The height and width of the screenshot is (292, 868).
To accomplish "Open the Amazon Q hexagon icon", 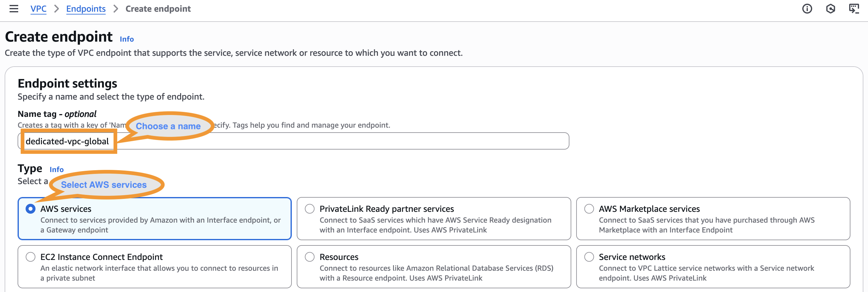I will [x=830, y=9].
